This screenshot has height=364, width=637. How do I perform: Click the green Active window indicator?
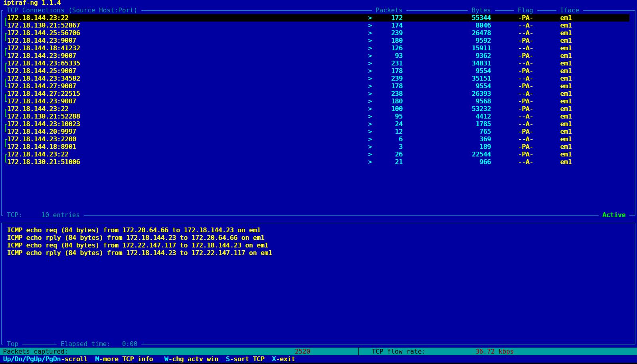pos(614,215)
